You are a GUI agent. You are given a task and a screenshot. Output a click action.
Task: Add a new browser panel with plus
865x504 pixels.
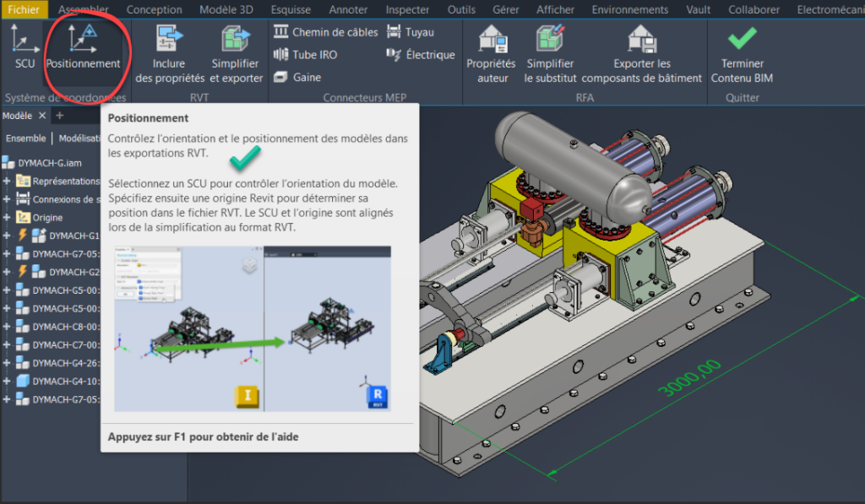click(60, 116)
